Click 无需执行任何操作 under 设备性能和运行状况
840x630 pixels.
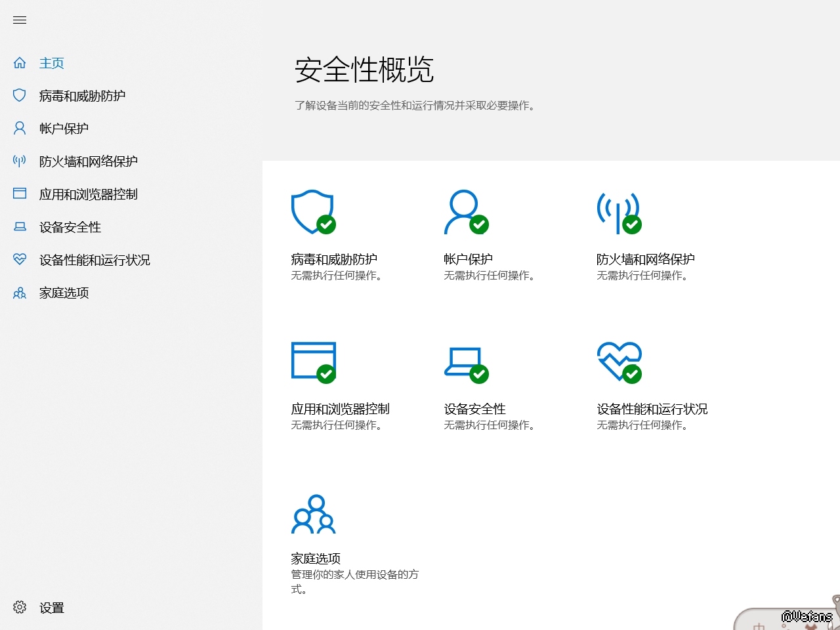tap(642, 425)
